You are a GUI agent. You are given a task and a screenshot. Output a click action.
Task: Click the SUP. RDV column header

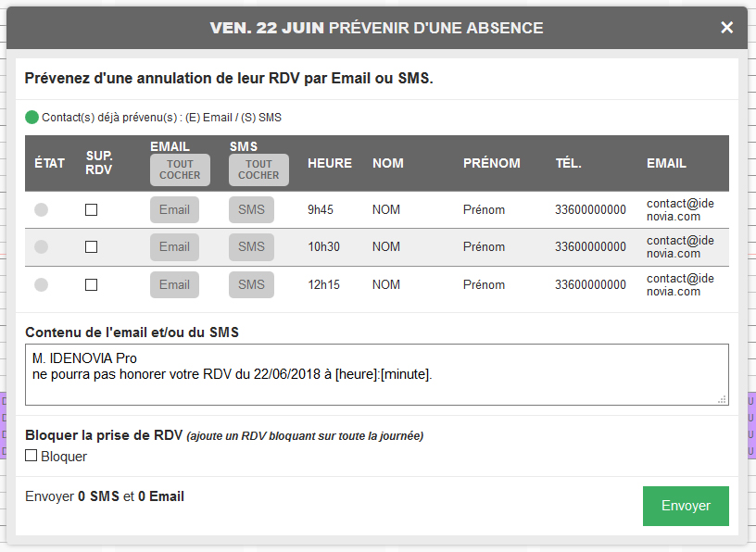tap(99, 163)
